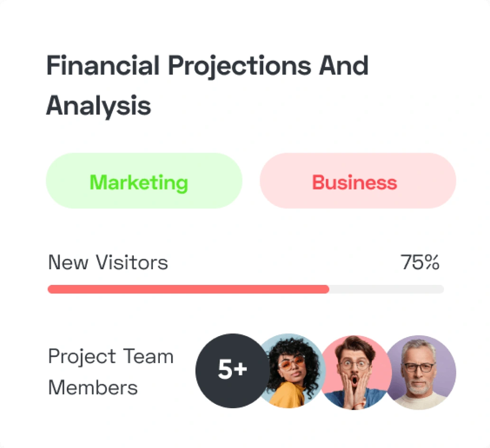
Task: Select the Marketing tag pill
Action: (144, 181)
